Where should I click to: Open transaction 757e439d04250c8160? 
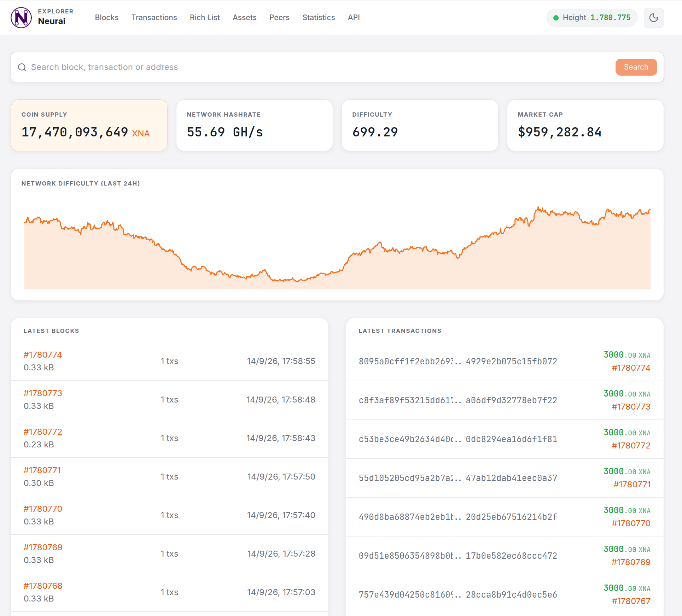(x=458, y=594)
